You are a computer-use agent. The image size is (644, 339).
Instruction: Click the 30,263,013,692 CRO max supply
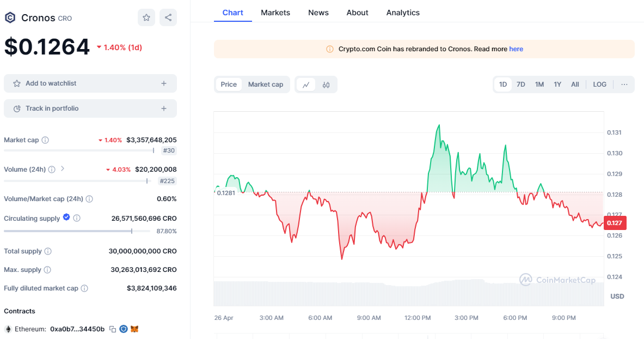[144, 270]
